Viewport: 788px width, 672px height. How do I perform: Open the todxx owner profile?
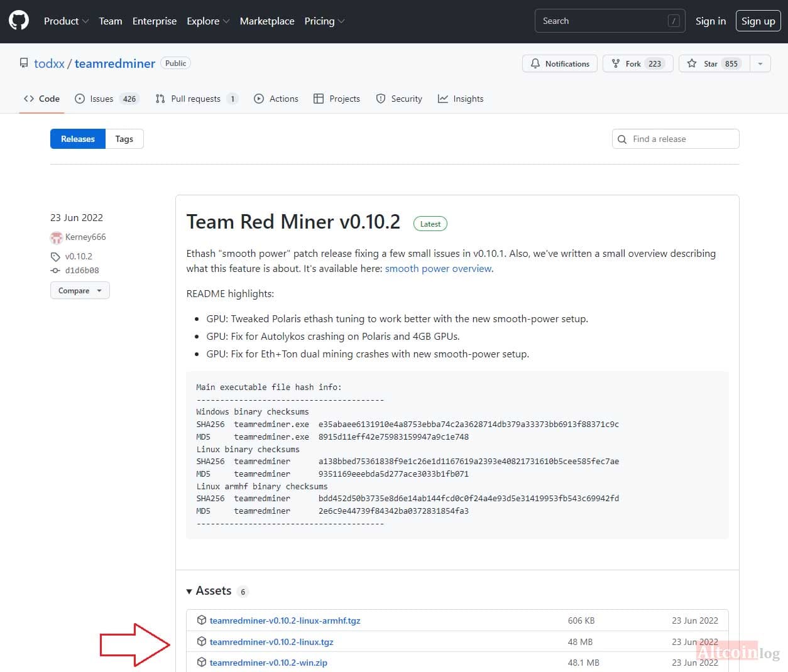tap(49, 63)
